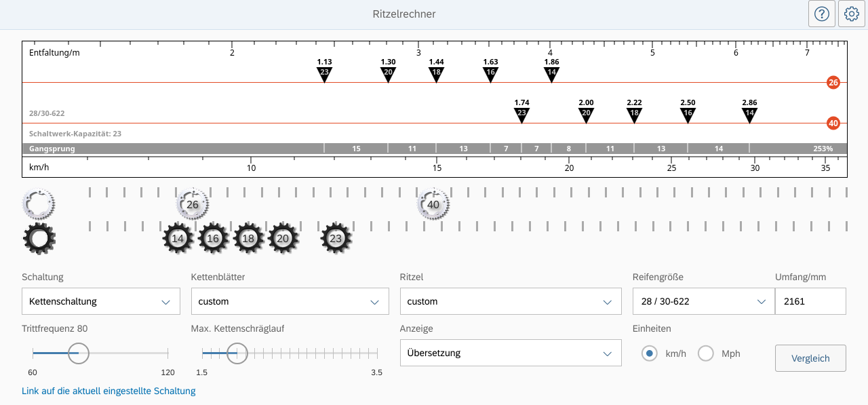Select the 14-tooth black sprocket
Image resolution: width=868 pixels, height=405 pixels.
coord(178,239)
